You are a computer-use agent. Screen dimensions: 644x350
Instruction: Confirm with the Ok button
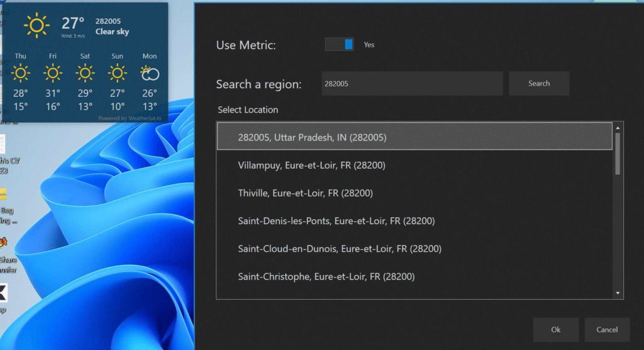[555, 329]
